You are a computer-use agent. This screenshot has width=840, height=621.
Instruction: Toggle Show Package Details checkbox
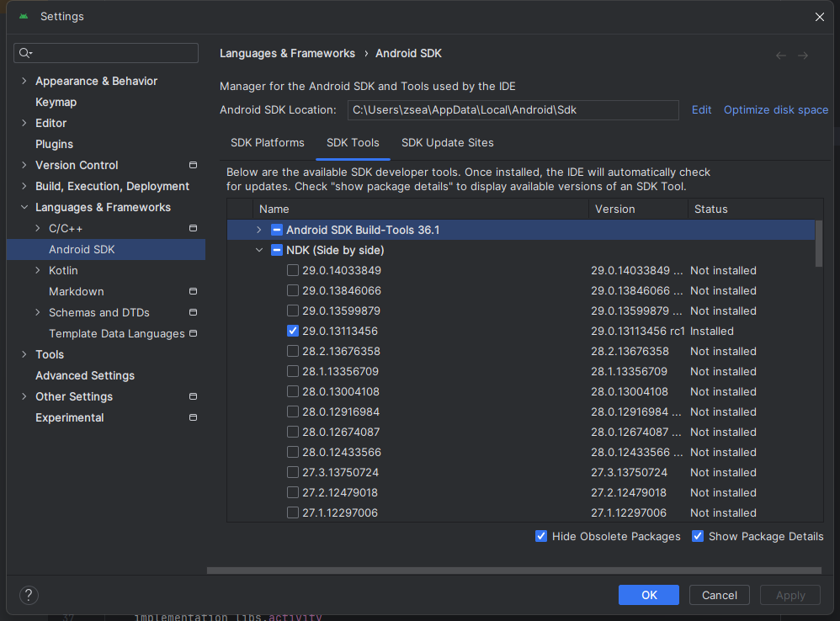point(698,536)
